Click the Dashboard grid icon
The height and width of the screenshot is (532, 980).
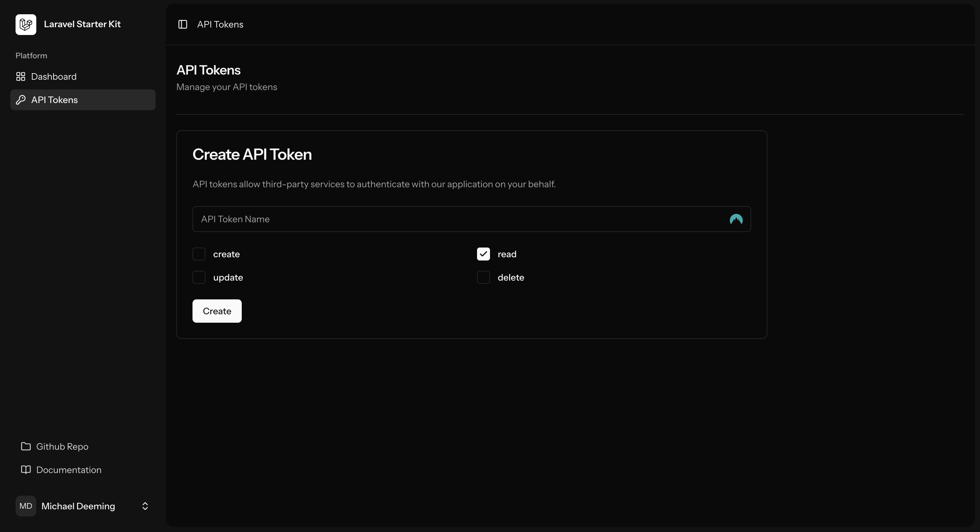pyautogui.click(x=20, y=76)
